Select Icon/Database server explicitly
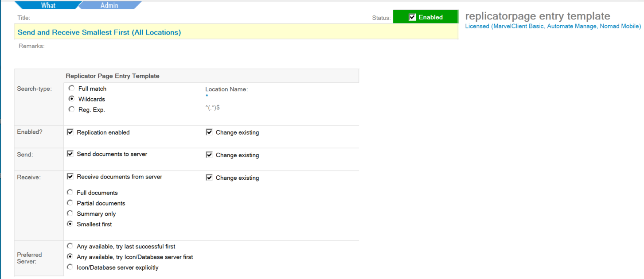The image size is (644, 279). click(x=70, y=267)
